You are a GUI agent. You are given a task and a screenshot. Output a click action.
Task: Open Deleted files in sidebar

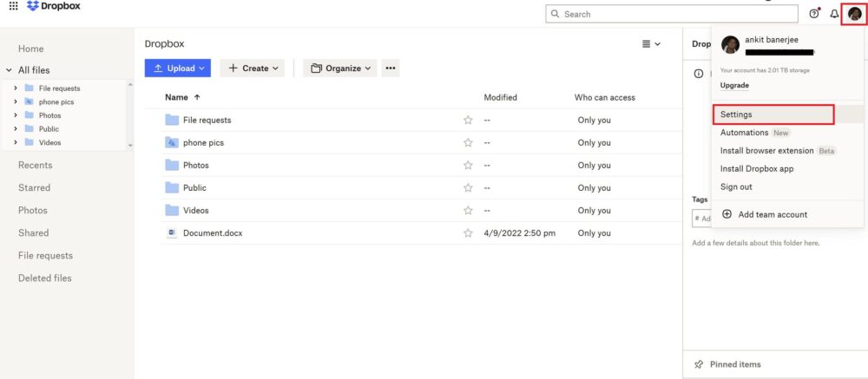45,278
